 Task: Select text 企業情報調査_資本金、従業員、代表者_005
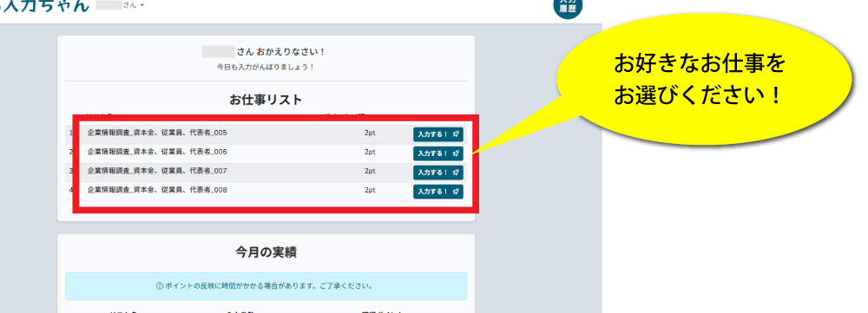tap(157, 133)
